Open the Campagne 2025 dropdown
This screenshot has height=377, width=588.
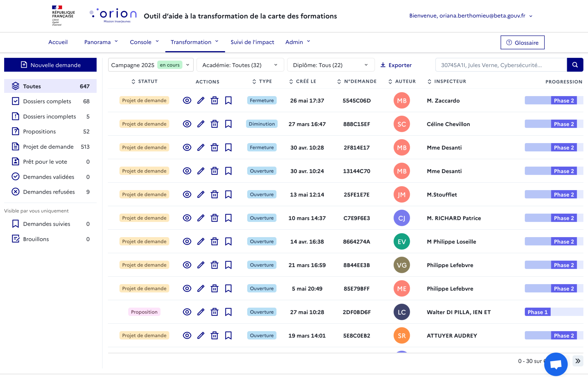[x=151, y=65]
